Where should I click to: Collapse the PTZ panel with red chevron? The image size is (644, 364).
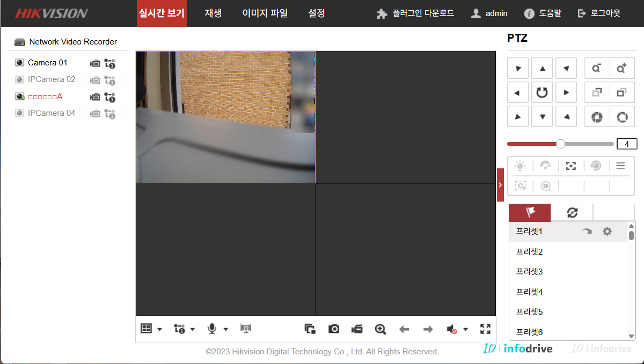coord(500,185)
